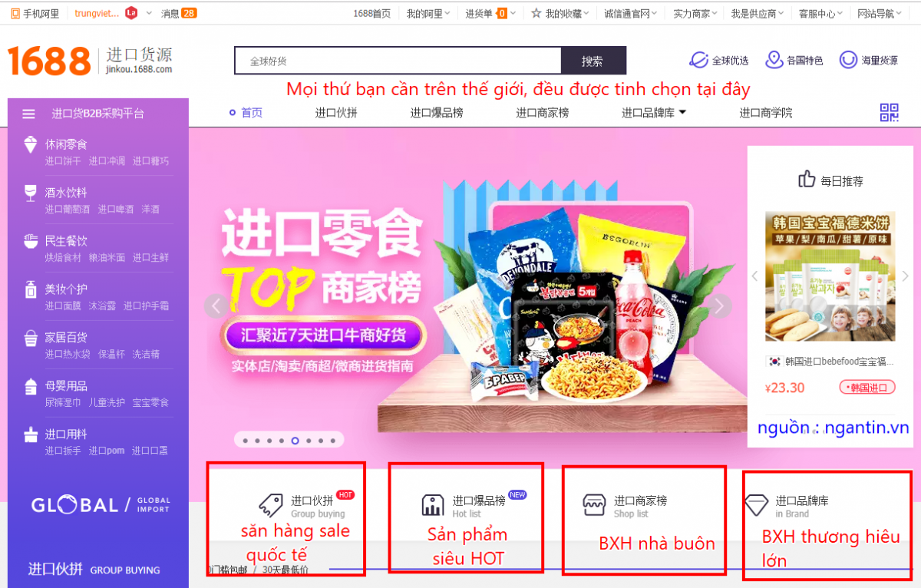Click the 进口品牌库 diamond icon

pyautogui.click(x=756, y=505)
